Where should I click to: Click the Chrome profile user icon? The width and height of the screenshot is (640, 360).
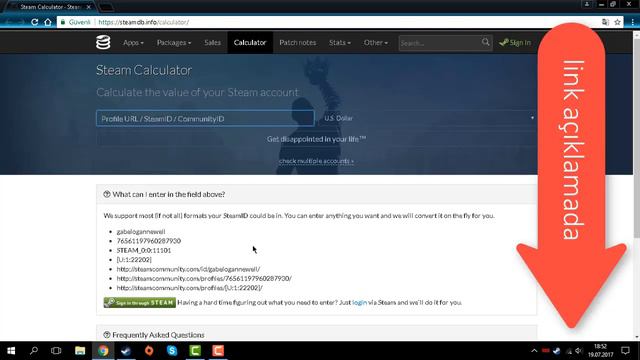coord(587,4)
